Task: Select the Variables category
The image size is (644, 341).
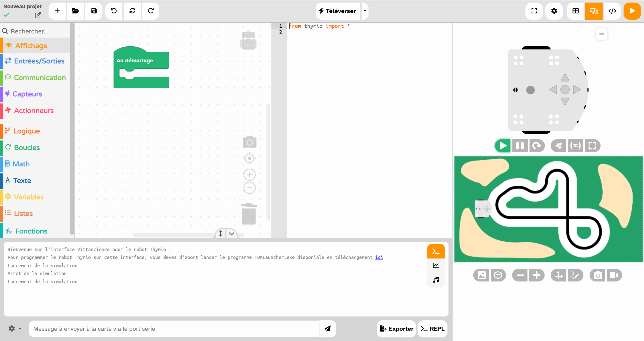Action: point(35,197)
